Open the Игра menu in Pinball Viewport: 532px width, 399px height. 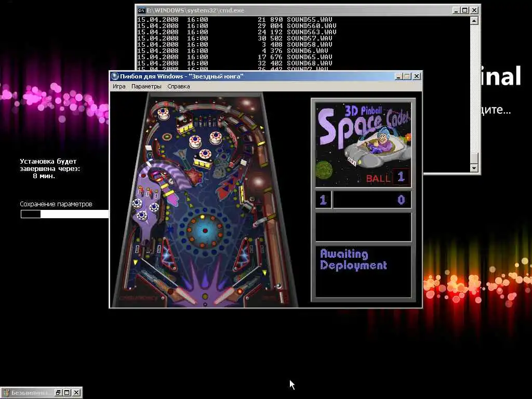pyautogui.click(x=119, y=87)
